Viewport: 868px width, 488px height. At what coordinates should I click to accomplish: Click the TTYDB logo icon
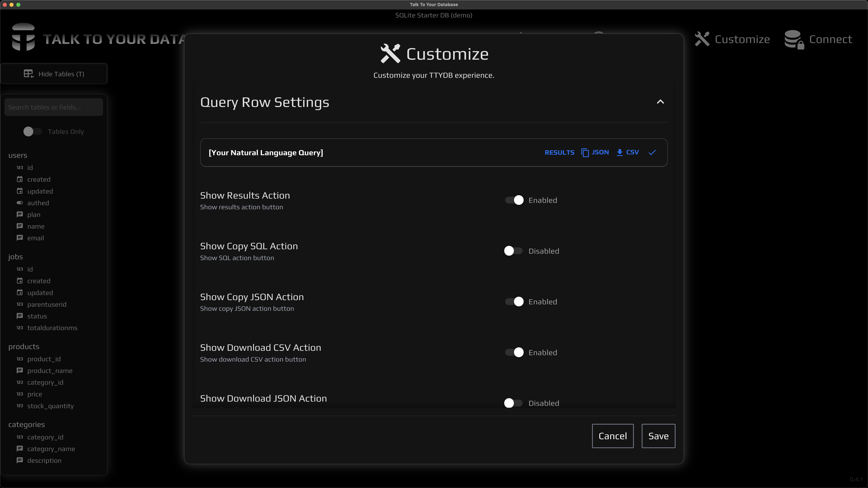tap(23, 37)
